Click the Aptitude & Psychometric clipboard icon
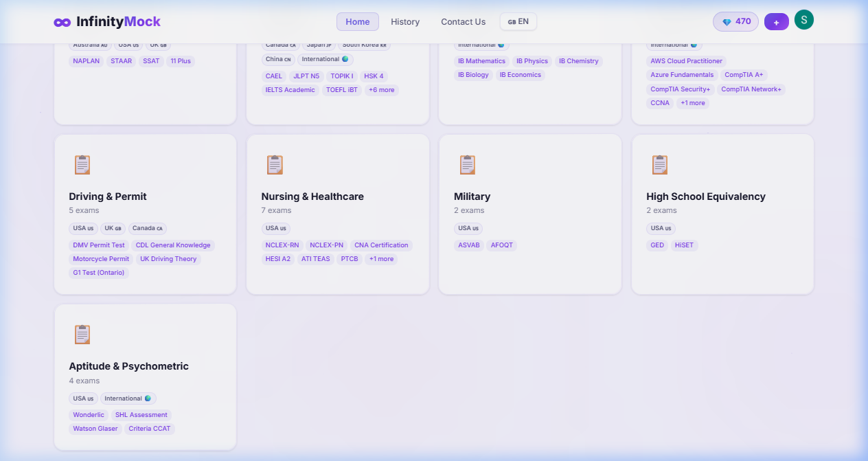The height and width of the screenshot is (461, 868). click(x=82, y=335)
